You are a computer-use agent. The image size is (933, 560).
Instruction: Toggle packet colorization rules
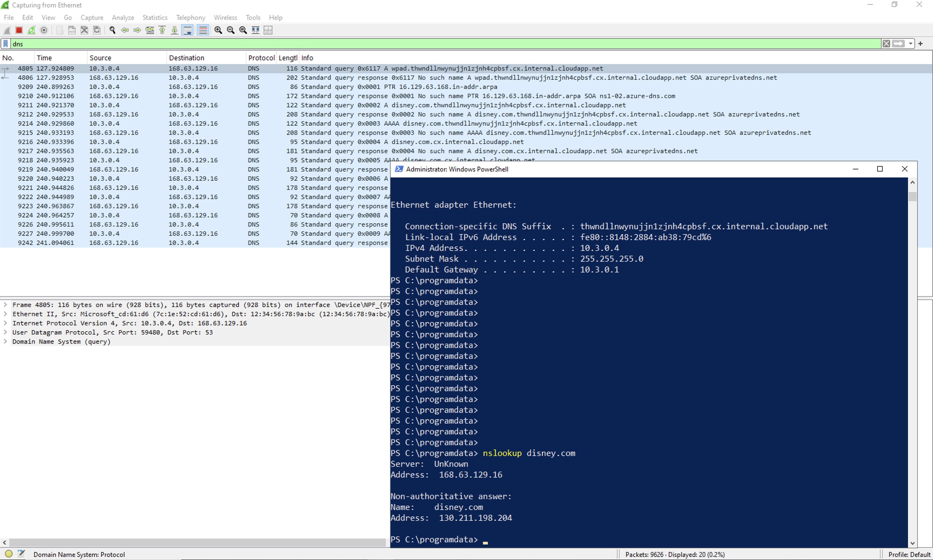coord(203,30)
